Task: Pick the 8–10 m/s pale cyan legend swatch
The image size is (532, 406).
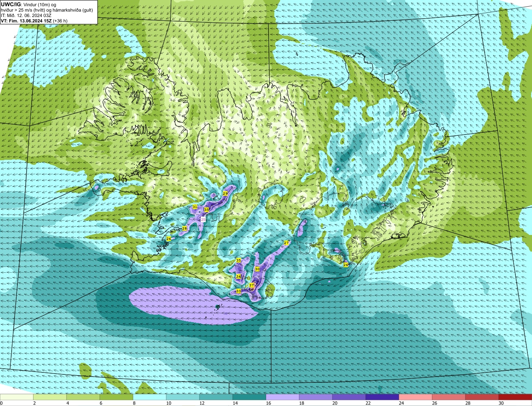Action: 150,397
